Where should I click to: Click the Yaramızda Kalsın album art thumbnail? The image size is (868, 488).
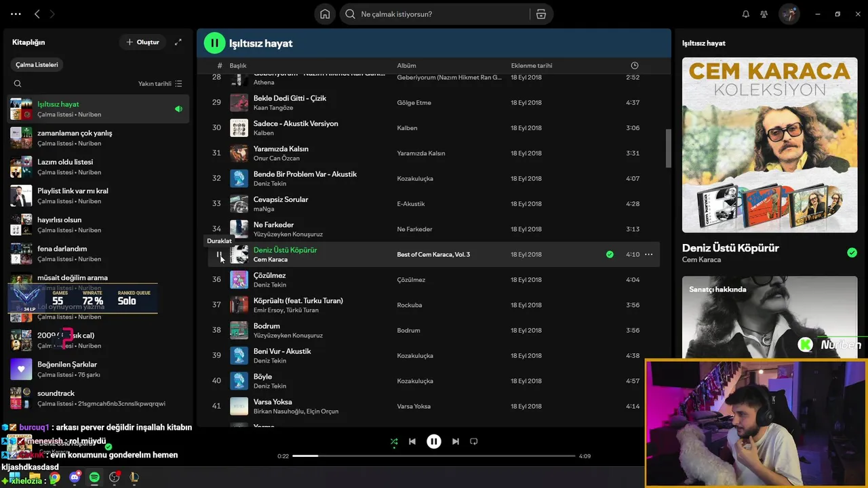tap(239, 153)
